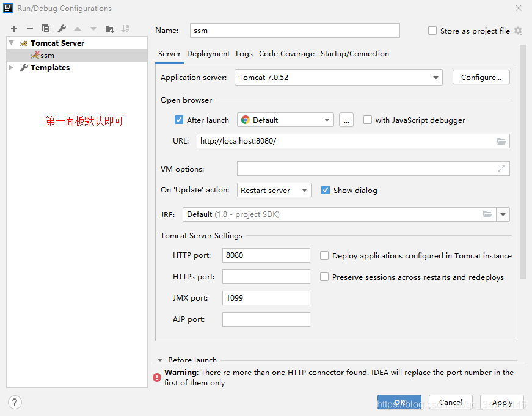Move configuration up with the arrow
Screen dimensions: 532x416
[78, 29]
